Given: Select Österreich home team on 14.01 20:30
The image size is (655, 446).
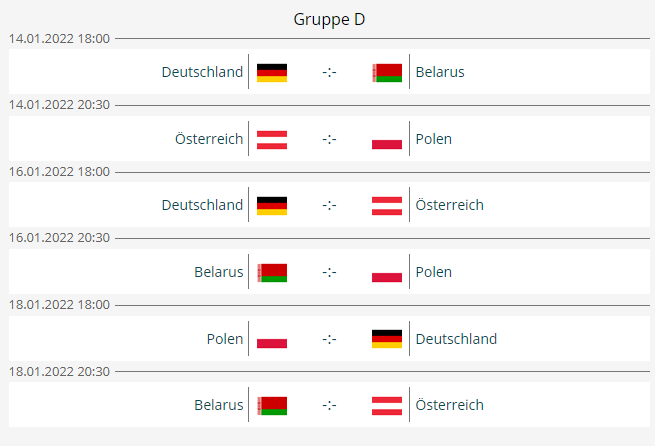Looking at the screenshot, I should [x=209, y=139].
